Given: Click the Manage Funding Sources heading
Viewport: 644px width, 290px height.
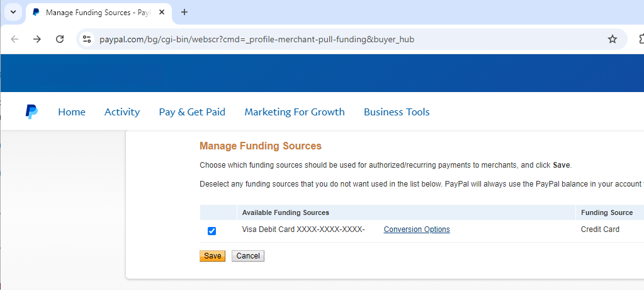Looking at the screenshot, I should pos(261,146).
